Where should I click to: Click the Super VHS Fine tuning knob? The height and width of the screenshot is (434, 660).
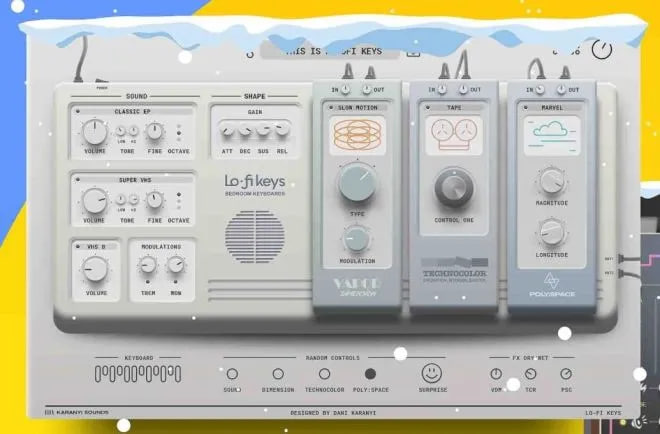(x=154, y=200)
